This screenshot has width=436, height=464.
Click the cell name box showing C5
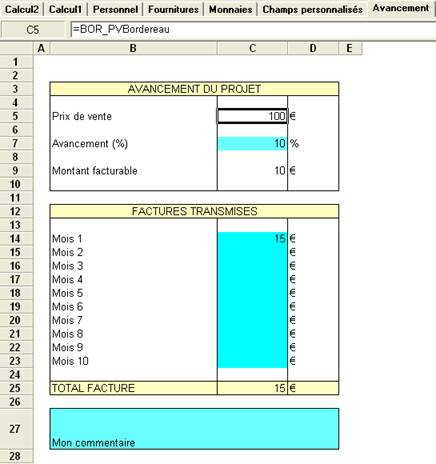pos(33,30)
